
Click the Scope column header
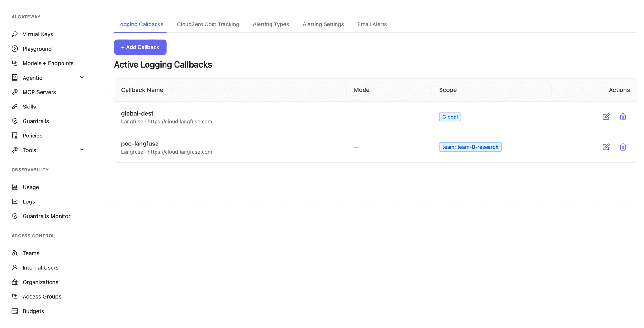coord(448,90)
